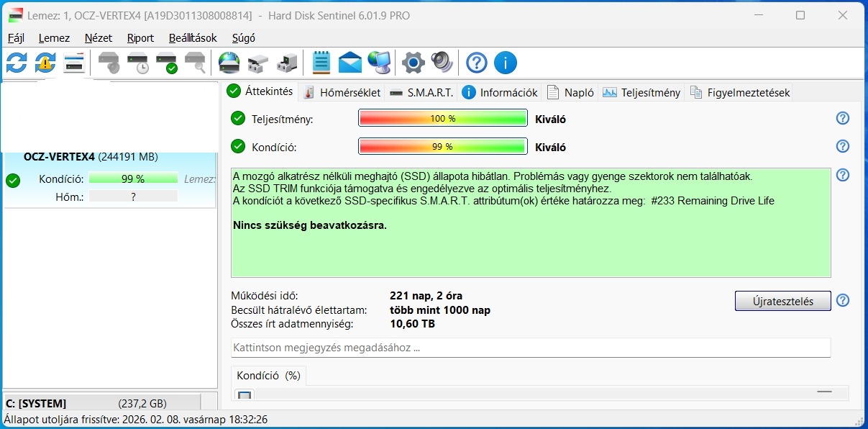This screenshot has height=429, width=868.
Task: Click the main Kondíció 99 % bar
Action: click(x=443, y=147)
